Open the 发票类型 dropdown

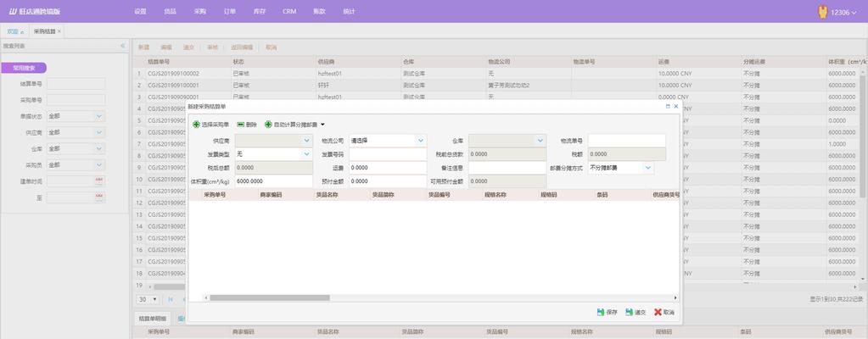point(306,154)
